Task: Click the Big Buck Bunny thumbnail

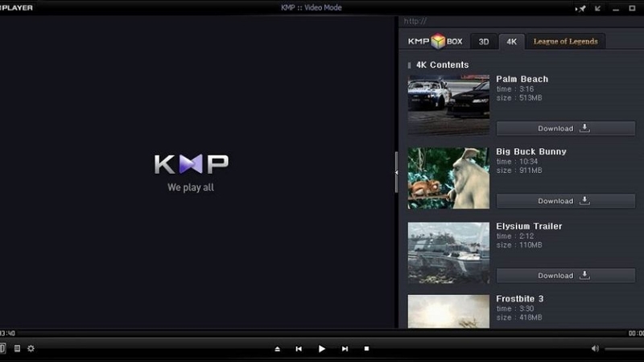Action: coord(448,178)
